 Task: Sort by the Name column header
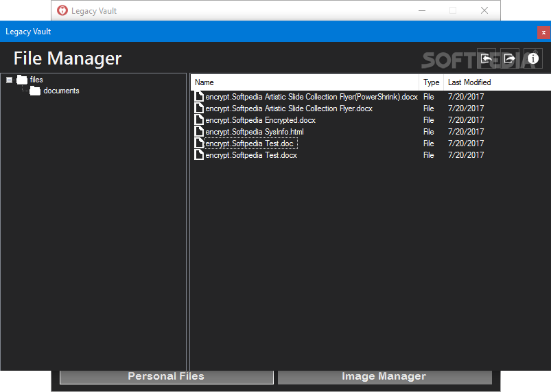(x=305, y=82)
